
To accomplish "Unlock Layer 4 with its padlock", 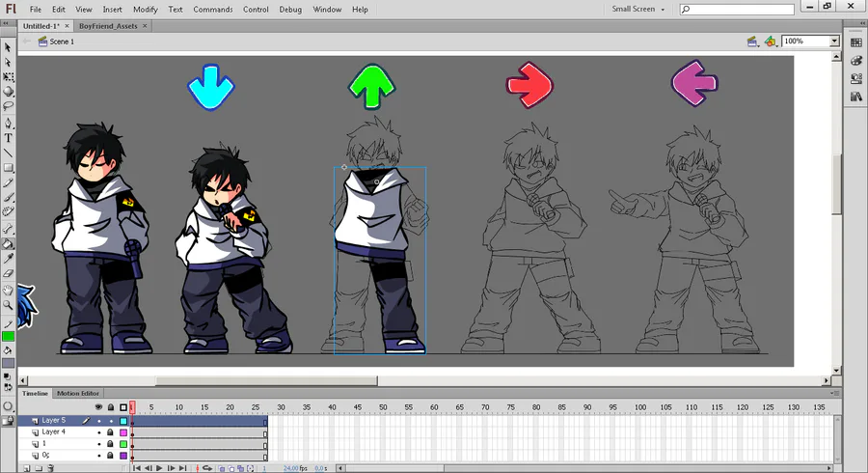I will point(110,432).
